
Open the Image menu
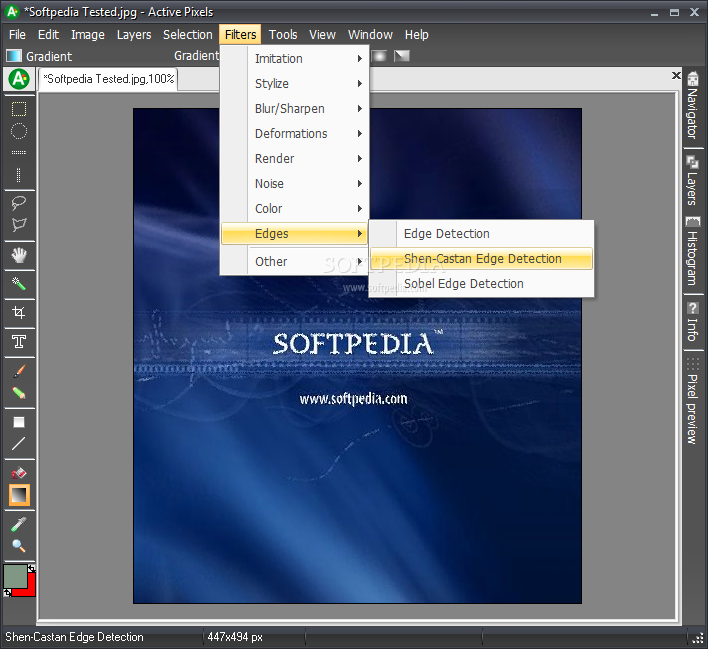(88, 35)
